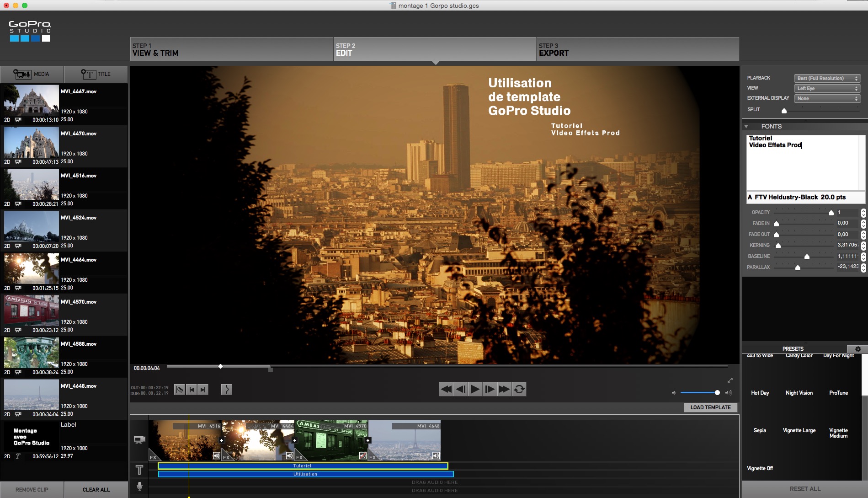Open the External Display dropdown
The width and height of the screenshot is (868, 498).
point(827,98)
